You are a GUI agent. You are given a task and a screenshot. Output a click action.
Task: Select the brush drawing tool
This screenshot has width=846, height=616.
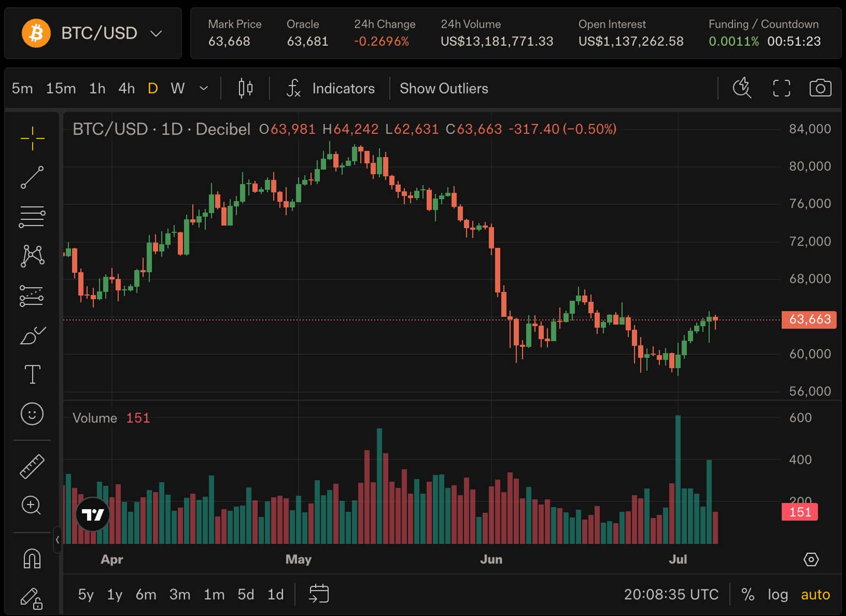click(x=32, y=335)
